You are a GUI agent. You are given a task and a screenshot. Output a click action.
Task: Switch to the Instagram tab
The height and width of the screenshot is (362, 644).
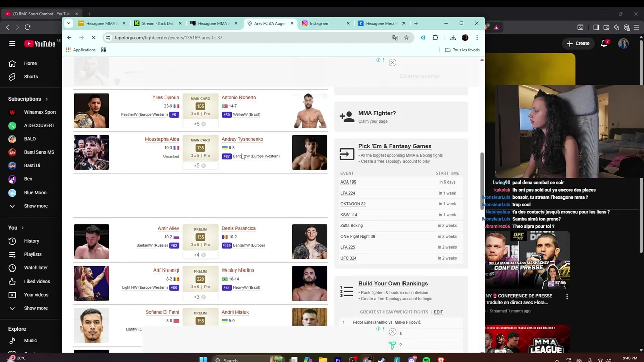(326, 23)
